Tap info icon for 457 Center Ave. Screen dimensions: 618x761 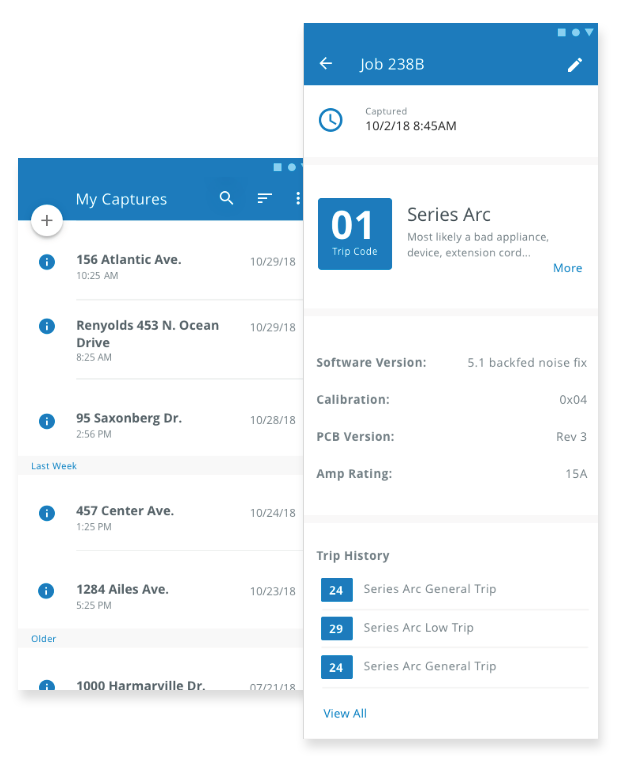[47, 513]
